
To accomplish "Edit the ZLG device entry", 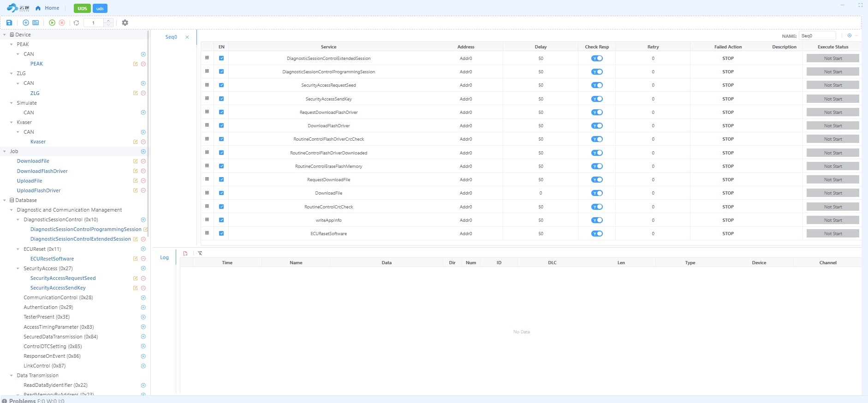I will (136, 93).
